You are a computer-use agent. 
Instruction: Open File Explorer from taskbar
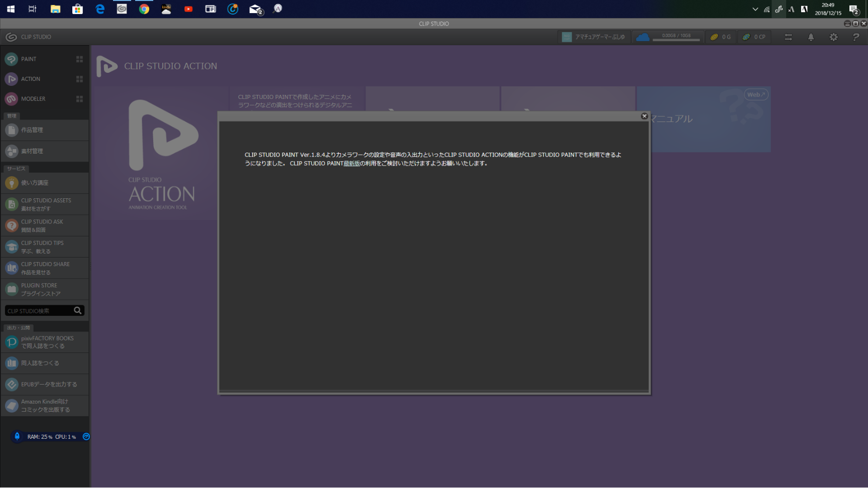[x=55, y=9]
